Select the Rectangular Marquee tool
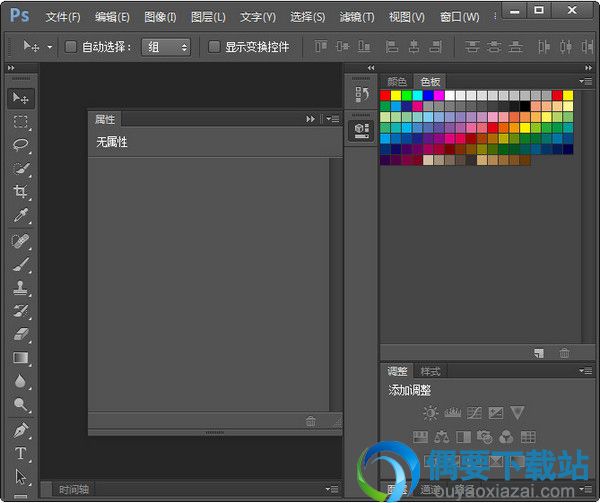 pos(21,122)
